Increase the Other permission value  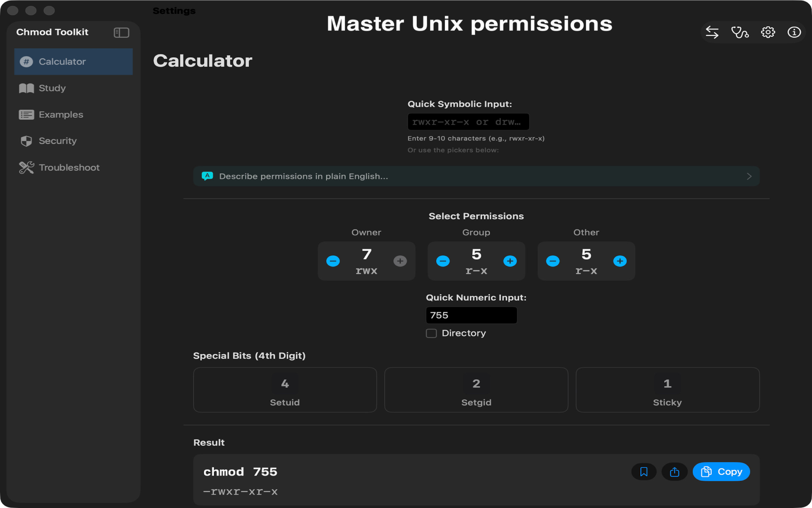(x=620, y=261)
